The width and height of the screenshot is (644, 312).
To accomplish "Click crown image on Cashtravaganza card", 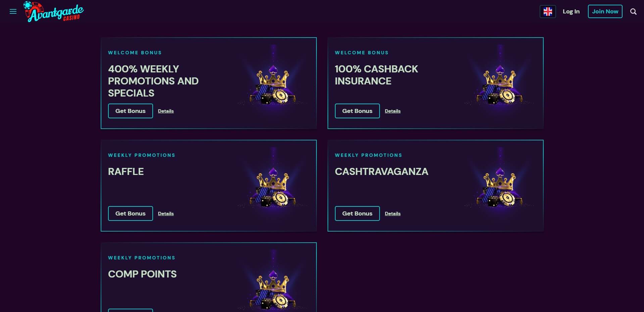I will coord(499,187).
